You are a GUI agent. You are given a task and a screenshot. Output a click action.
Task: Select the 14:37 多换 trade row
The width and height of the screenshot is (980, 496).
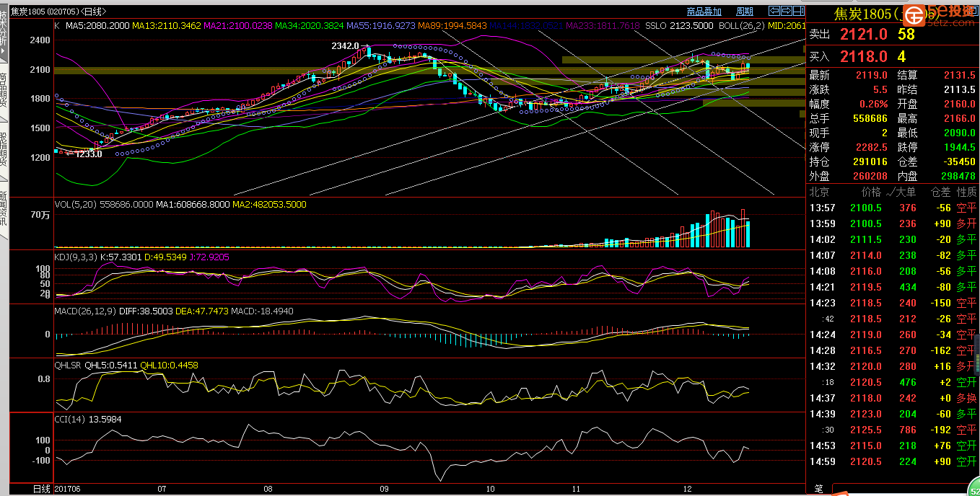[x=893, y=398]
